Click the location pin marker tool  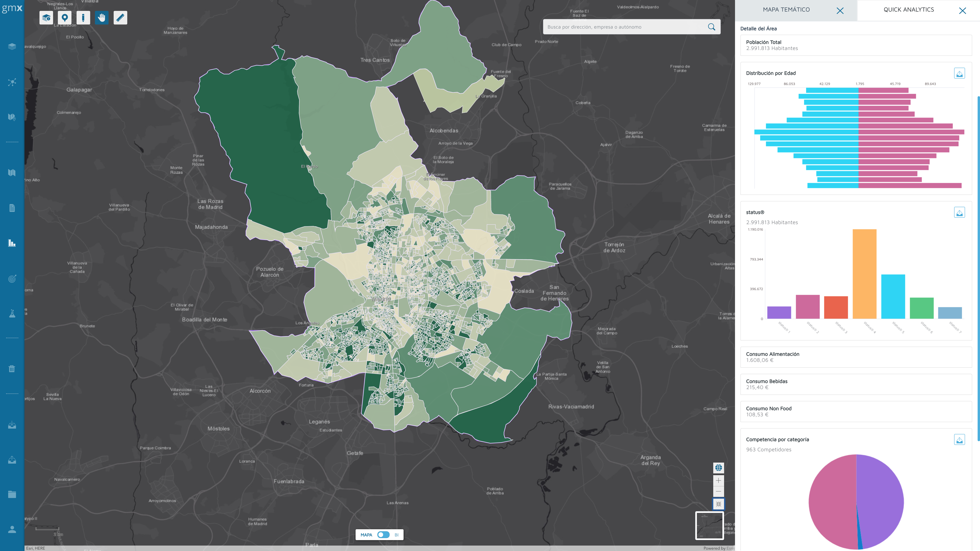(65, 18)
